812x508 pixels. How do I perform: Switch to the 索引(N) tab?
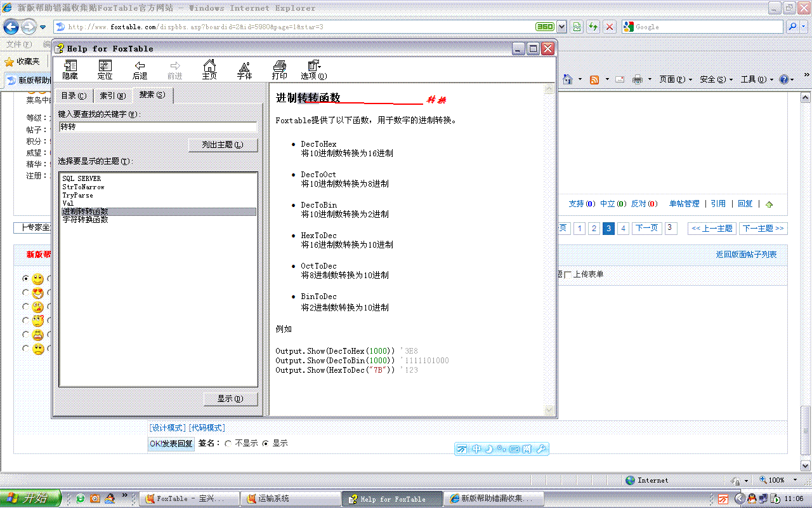(113, 96)
